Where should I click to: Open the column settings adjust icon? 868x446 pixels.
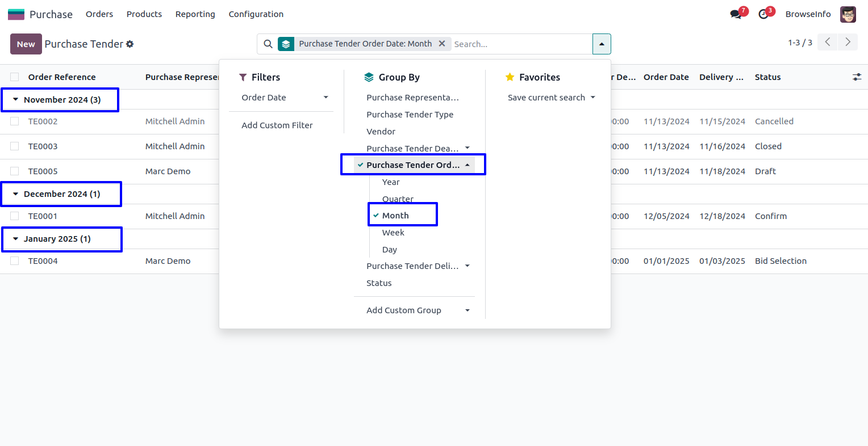pos(857,77)
